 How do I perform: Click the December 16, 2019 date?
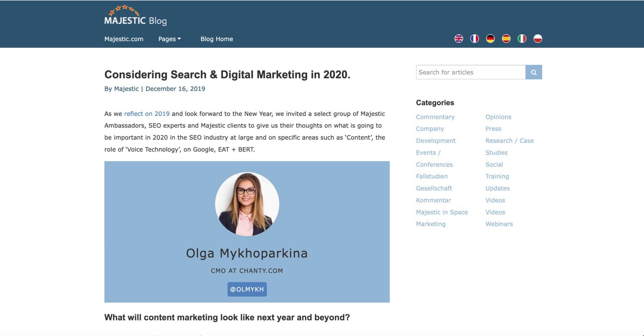pos(175,89)
